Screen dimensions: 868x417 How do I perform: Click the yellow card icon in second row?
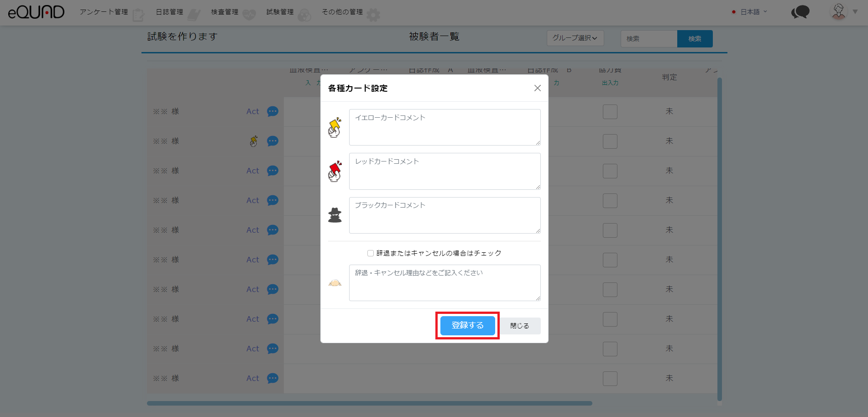click(254, 141)
